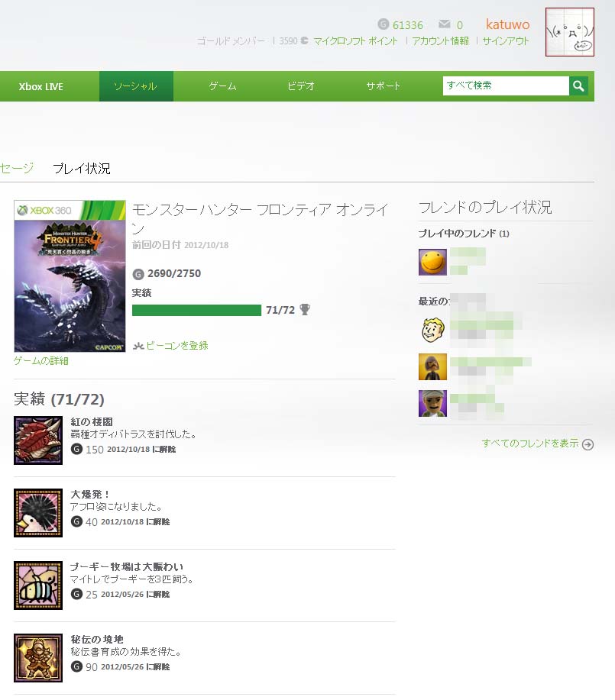The image size is (615, 700).
Task: Focus the すべて検索 search field
Action: tap(506, 85)
